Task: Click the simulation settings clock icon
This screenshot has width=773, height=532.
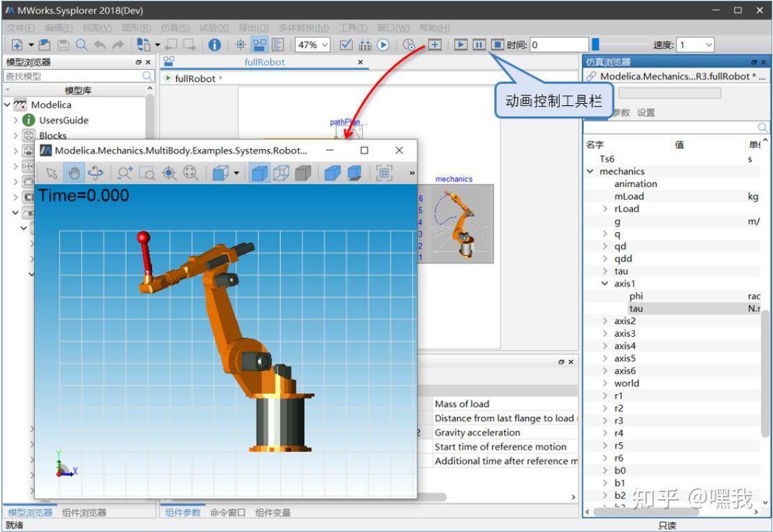Action: (x=408, y=45)
